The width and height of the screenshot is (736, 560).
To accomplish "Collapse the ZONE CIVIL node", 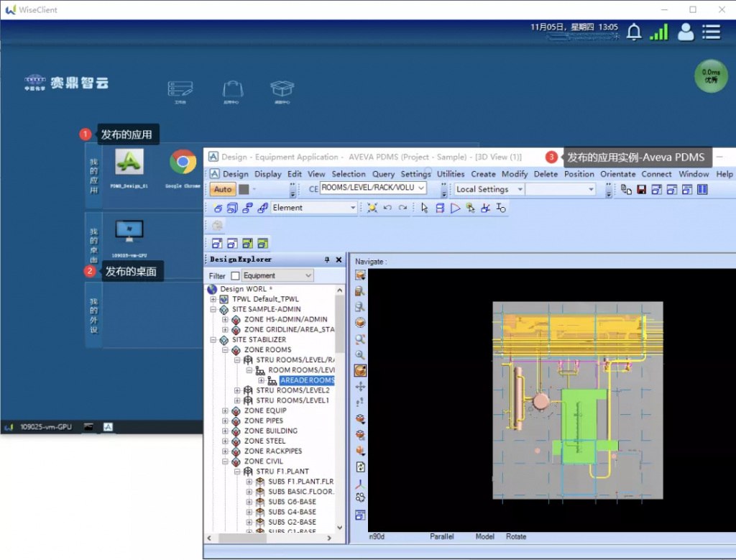I will (225, 462).
